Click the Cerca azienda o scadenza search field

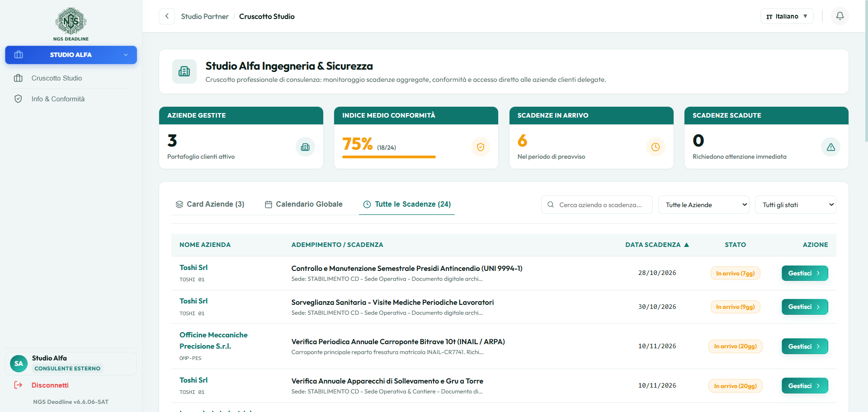(x=597, y=205)
